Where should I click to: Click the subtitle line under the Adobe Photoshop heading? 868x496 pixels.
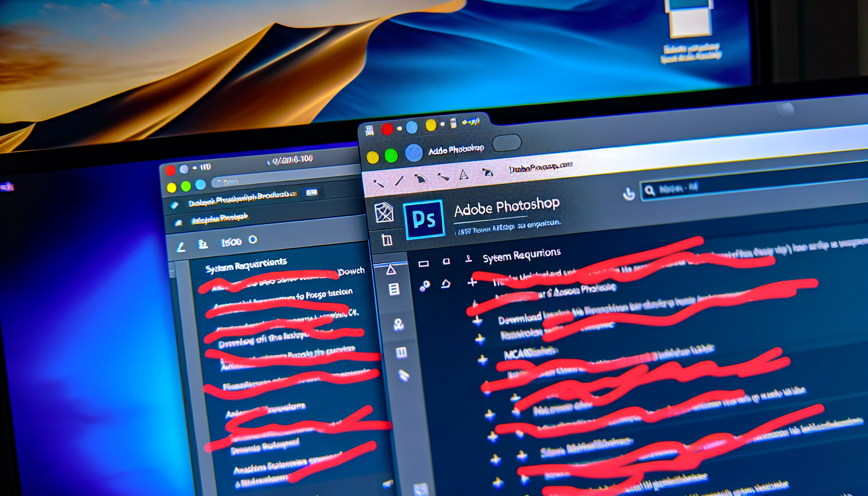(x=508, y=227)
